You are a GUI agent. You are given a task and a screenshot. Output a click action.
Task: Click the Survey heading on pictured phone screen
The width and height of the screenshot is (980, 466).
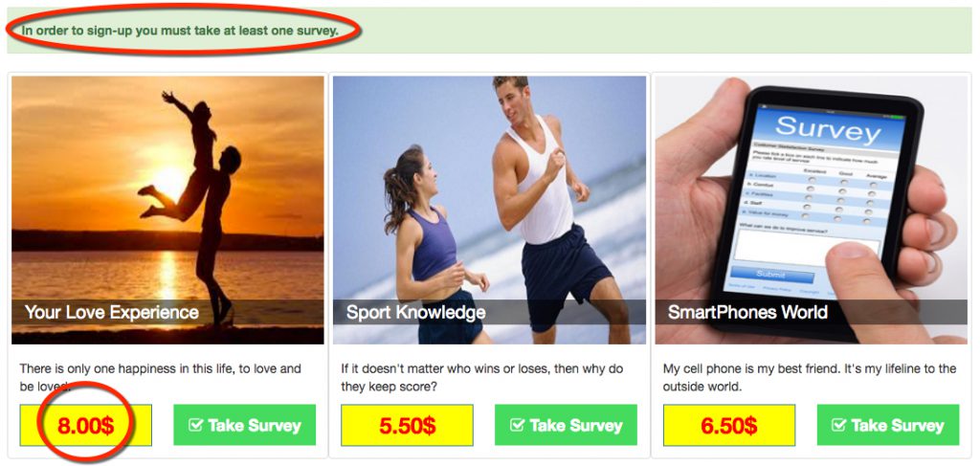coord(828,129)
